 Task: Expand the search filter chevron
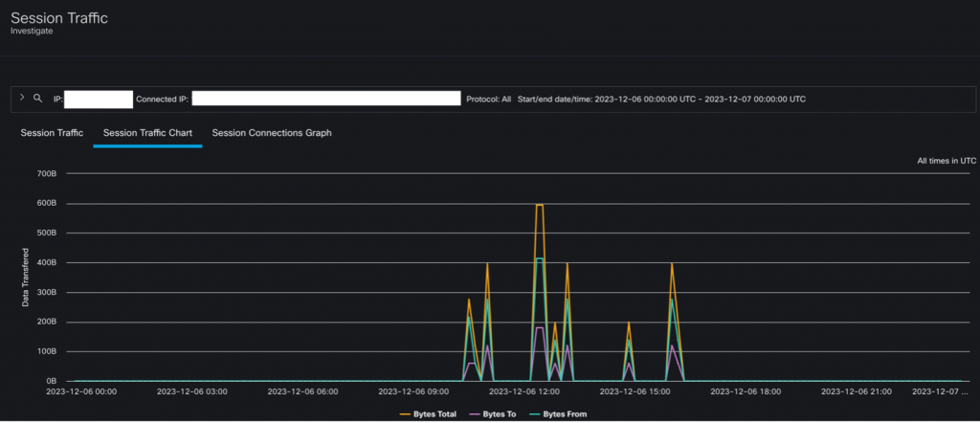click(x=22, y=98)
